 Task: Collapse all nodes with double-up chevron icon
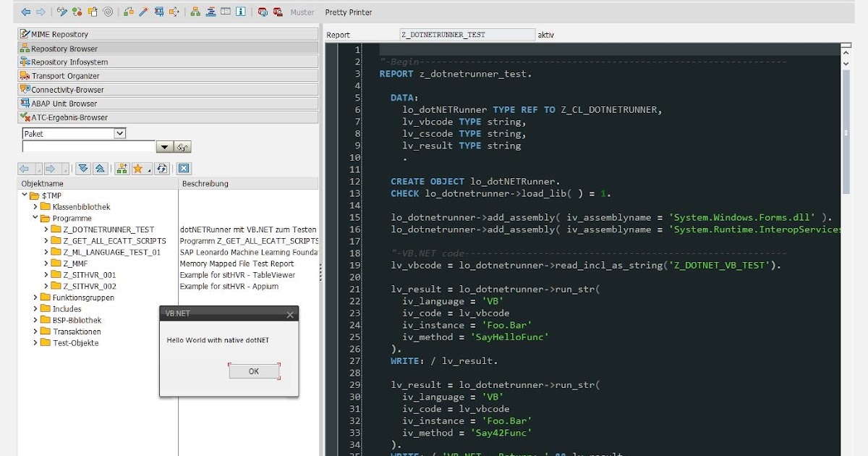tap(99, 168)
